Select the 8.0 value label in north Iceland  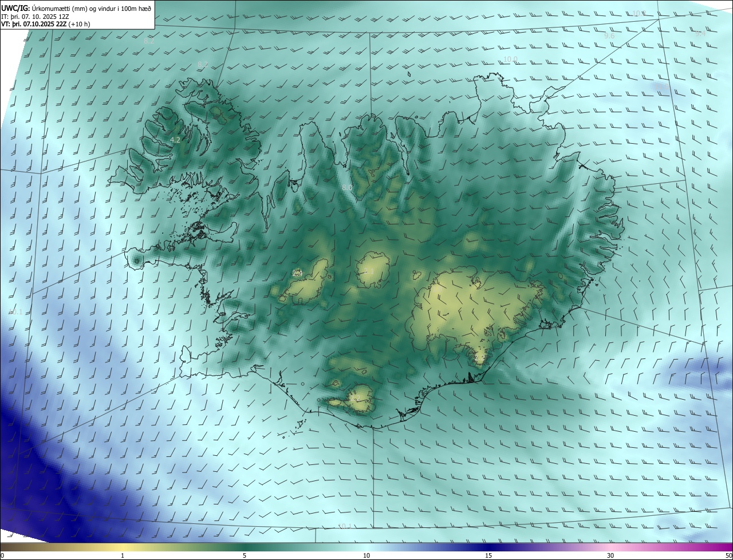click(347, 188)
